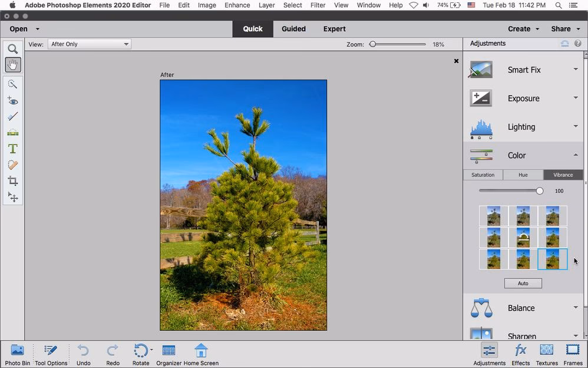Collapse the Color adjustment section
This screenshot has width=588, height=368.
(576, 155)
